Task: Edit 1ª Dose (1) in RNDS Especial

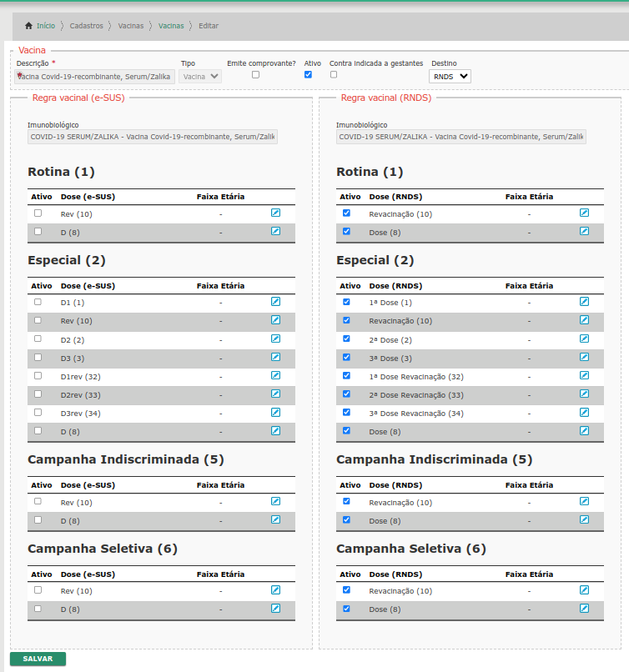Action: tap(585, 302)
